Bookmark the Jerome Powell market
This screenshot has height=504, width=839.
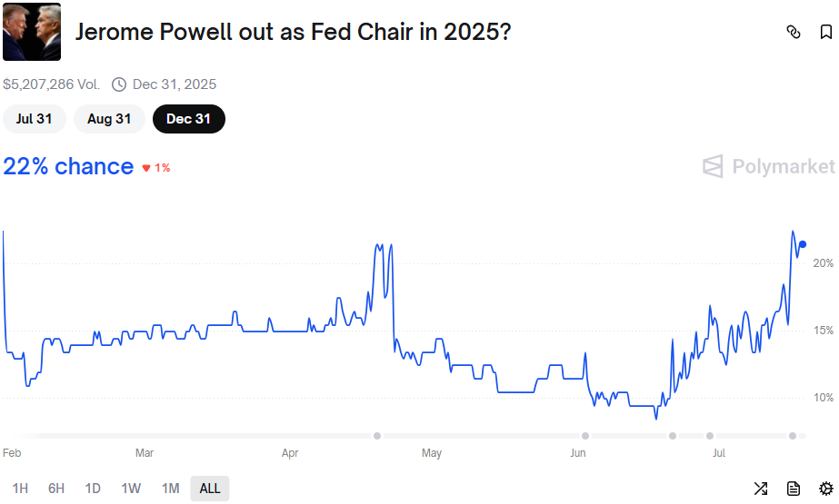coord(825,33)
